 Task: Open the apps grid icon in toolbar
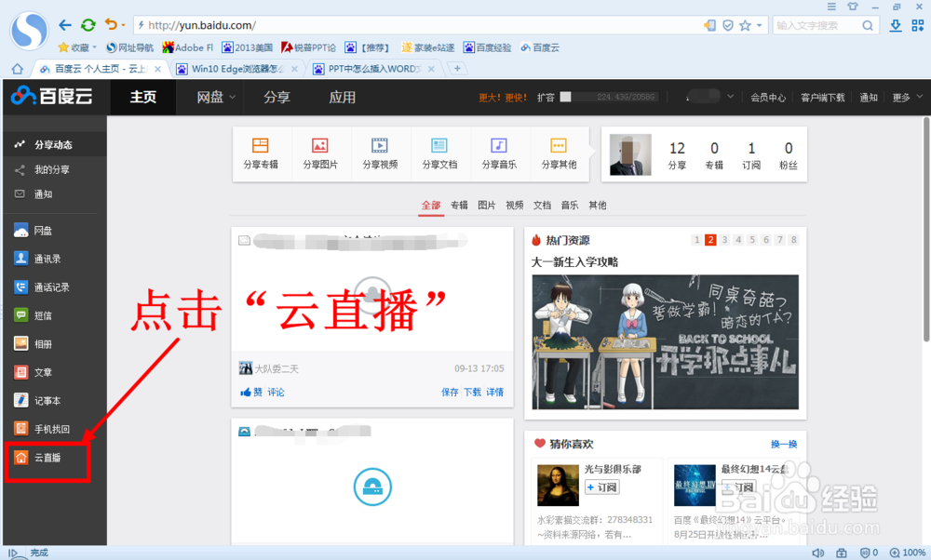(918, 25)
